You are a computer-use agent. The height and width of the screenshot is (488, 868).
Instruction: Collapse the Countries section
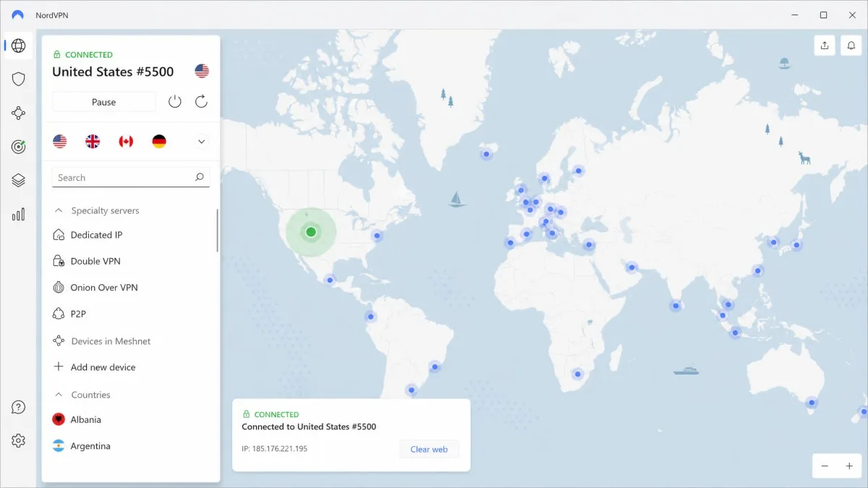[x=59, y=395]
